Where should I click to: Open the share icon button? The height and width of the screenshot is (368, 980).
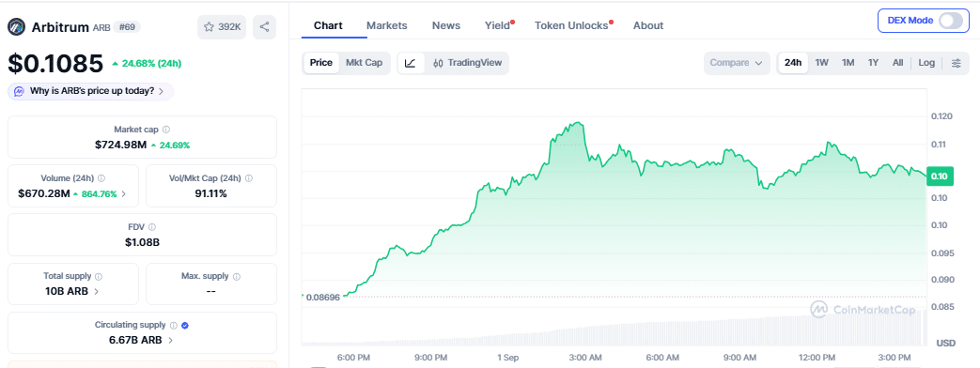(x=264, y=27)
